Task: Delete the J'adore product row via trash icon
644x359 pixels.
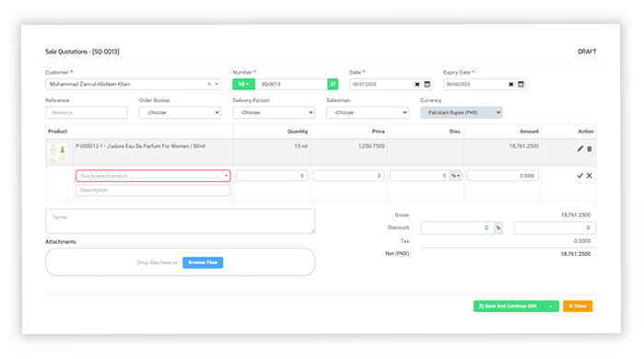Action: coord(590,148)
